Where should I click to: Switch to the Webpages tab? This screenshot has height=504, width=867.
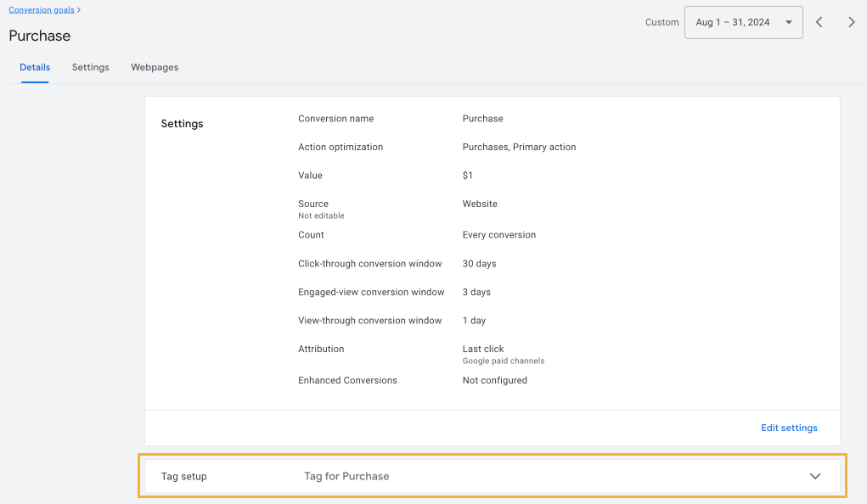[x=155, y=67]
